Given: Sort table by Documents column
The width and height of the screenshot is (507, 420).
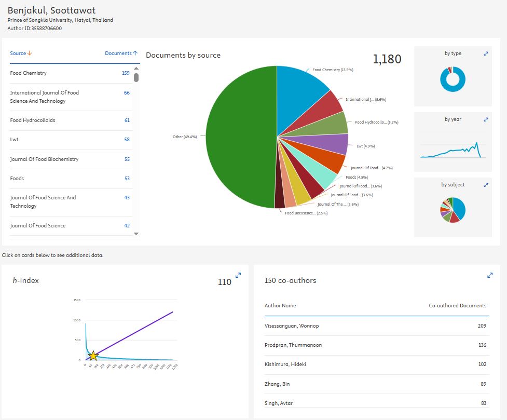Looking at the screenshot, I should point(121,53).
